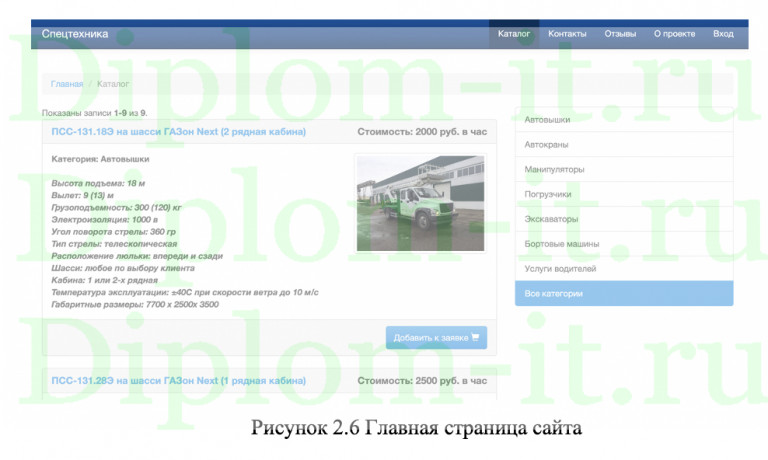Click the Рисунок 2.6 figure caption
Viewport: 768px width, 460px height.
[x=416, y=428]
